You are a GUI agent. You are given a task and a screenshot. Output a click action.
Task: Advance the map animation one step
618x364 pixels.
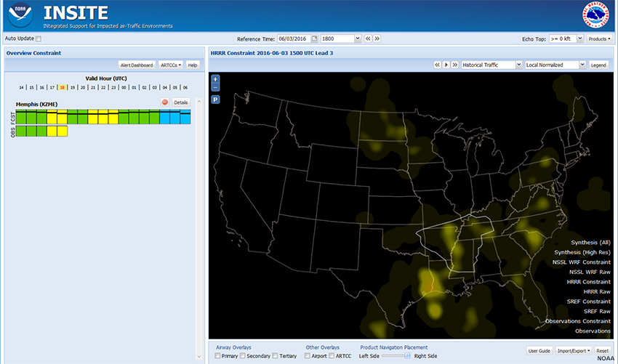tap(455, 65)
